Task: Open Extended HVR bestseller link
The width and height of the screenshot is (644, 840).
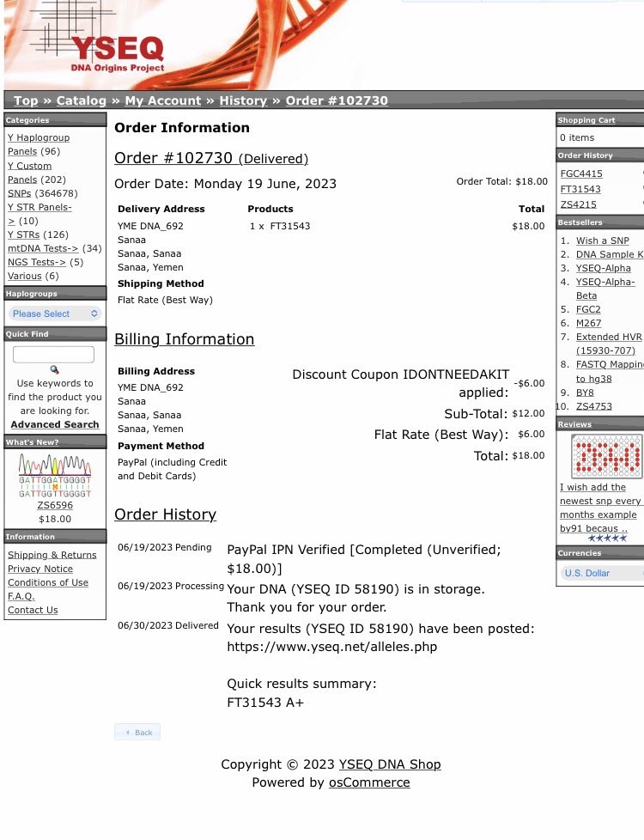Action: click(609, 344)
